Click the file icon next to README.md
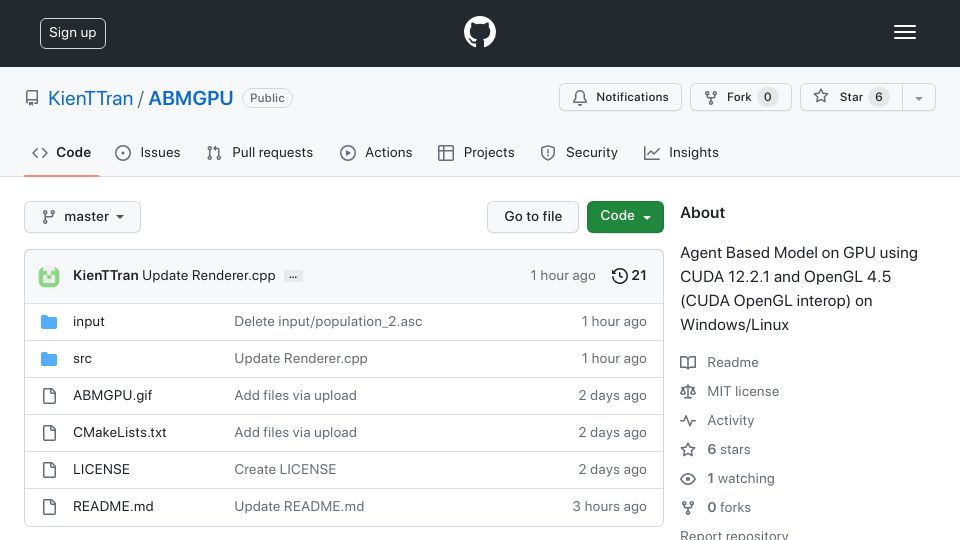 pyautogui.click(x=50, y=507)
